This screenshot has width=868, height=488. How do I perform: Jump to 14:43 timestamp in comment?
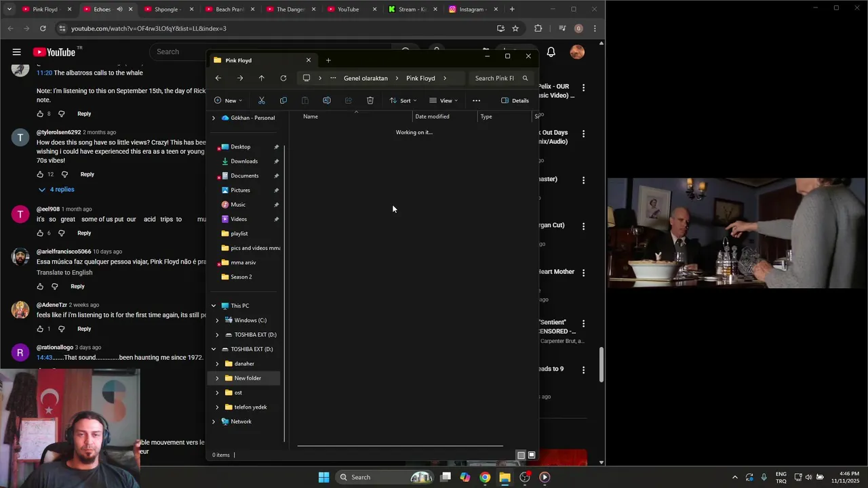pyautogui.click(x=44, y=357)
